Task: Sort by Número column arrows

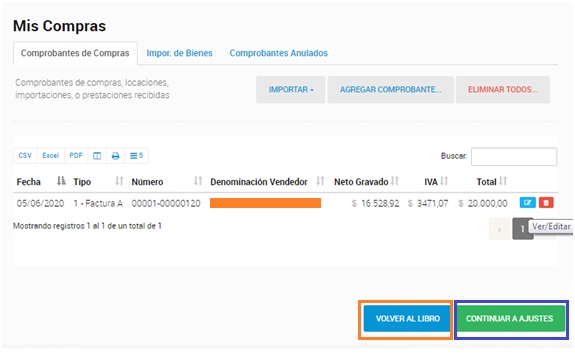Action: 198,181
